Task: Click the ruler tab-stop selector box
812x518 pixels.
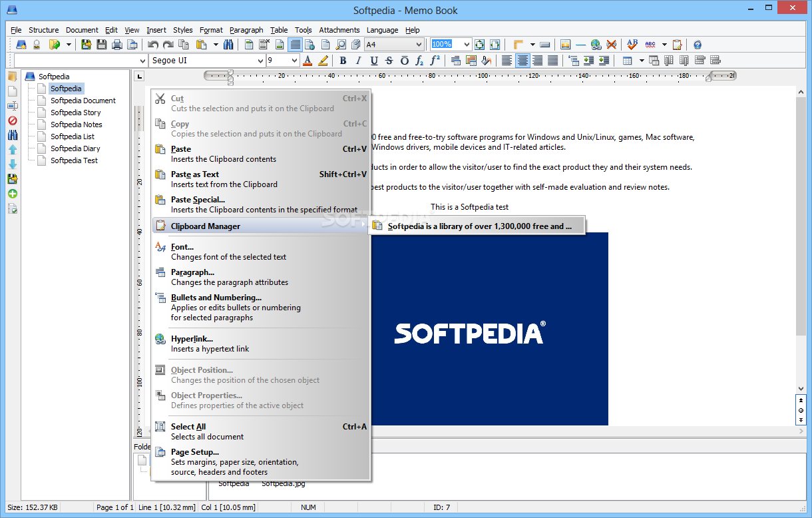Action: pos(139,77)
